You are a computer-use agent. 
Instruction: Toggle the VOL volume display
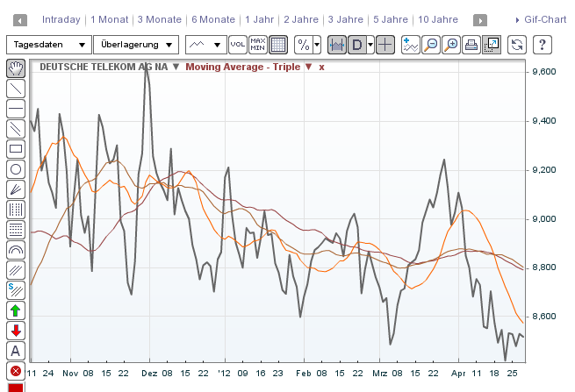point(238,45)
